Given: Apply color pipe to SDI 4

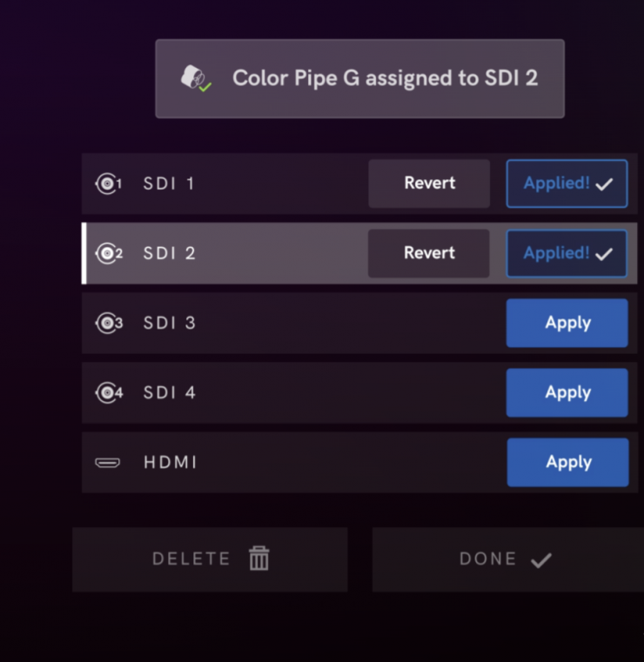Looking at the screenshot, I should pos(567,392).
